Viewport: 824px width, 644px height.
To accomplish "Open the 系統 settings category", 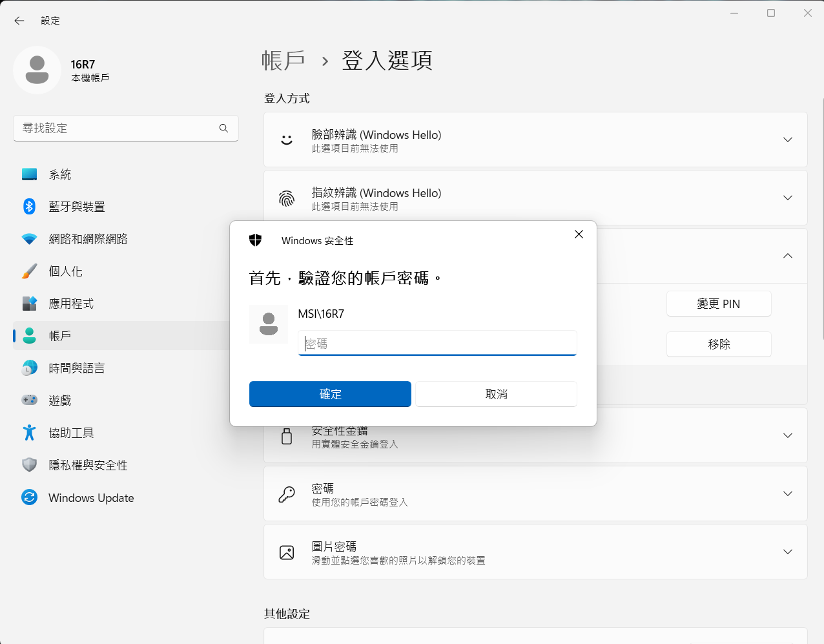I will pyautogui.click(x=60, y=174).
